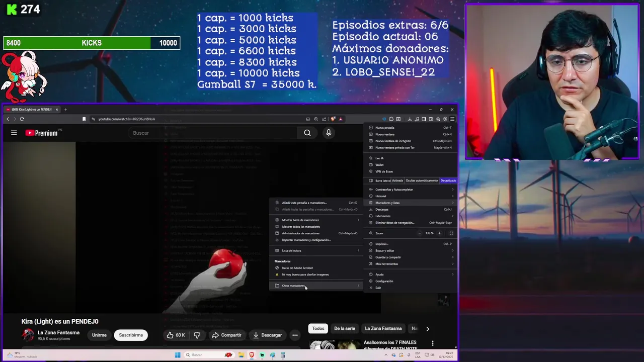Viewport: 644px width, 362px height.
Task: Click the Brave Rewards triangle icon
Action: [341, 119]
